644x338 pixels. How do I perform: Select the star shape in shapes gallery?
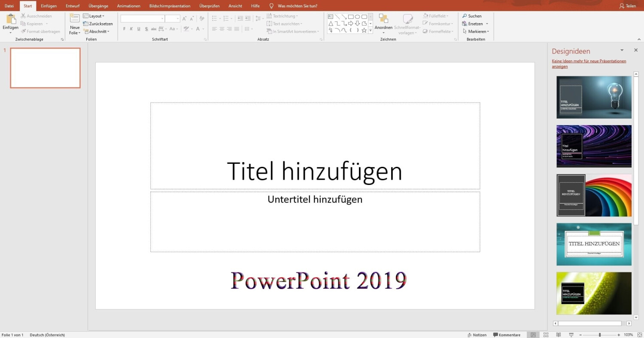[x=364, y=30]
